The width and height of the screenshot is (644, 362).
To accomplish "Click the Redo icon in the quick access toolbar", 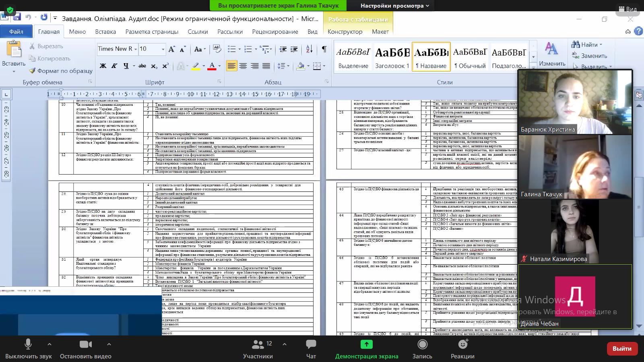I will (x=44, y=17).
